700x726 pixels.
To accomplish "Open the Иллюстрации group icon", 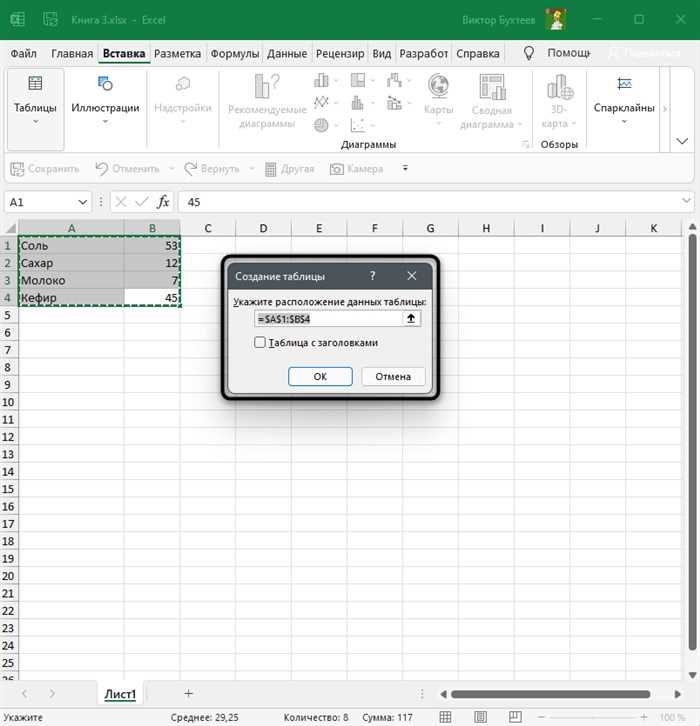I will [x=105, y=84].
